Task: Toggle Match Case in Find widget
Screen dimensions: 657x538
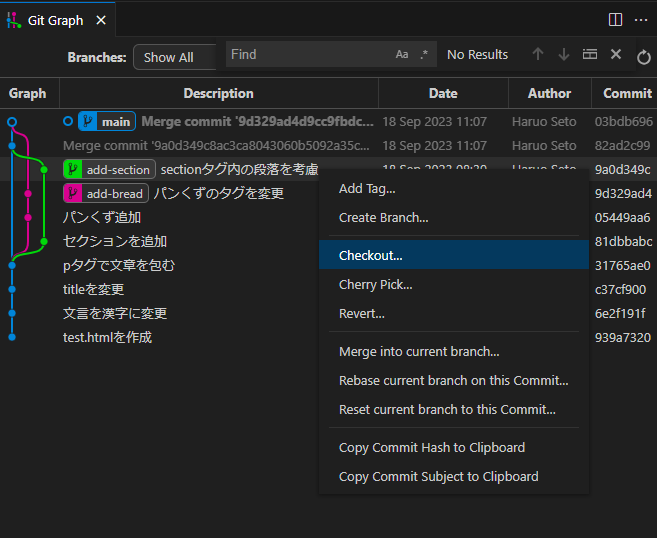Action: click(402, 54)
